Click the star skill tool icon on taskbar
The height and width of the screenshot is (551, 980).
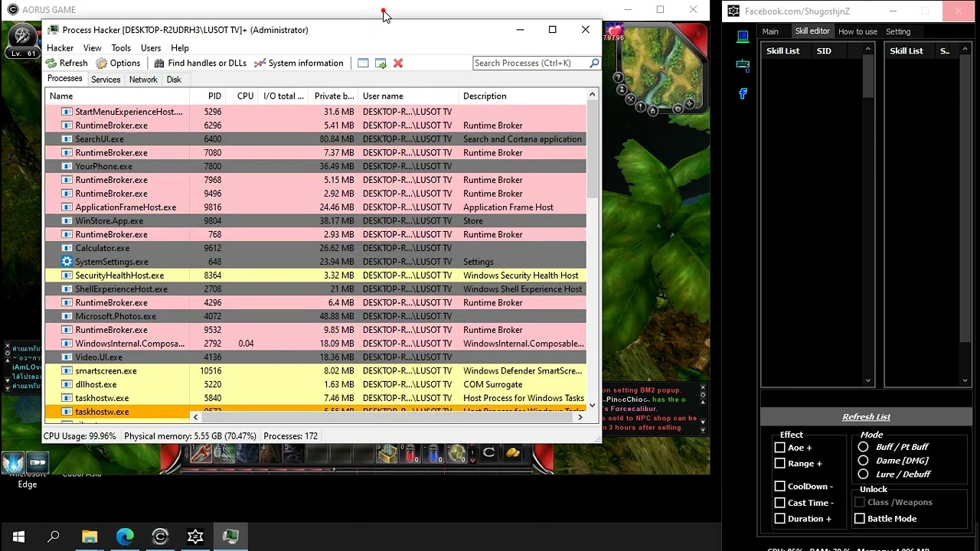tap(195, 536)
